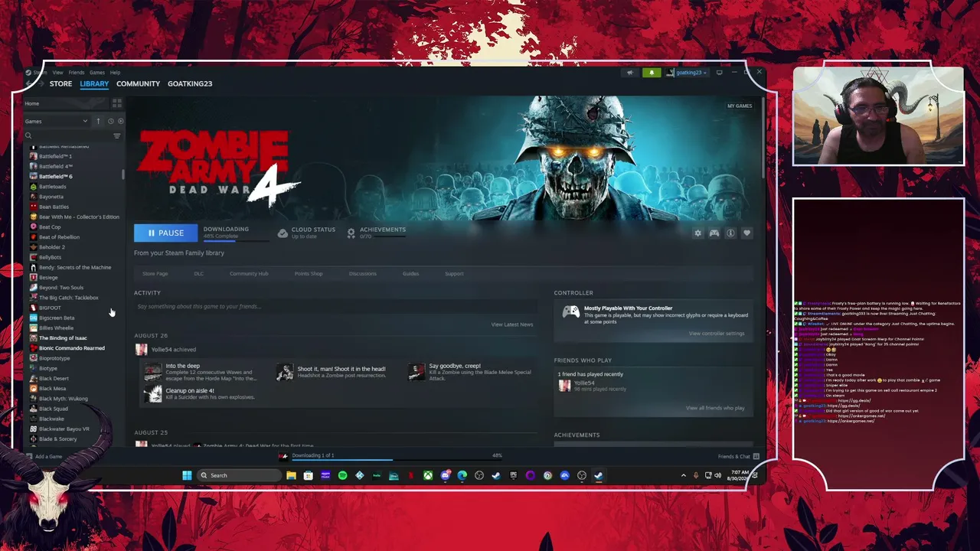Open the Discussions link
The height and width of the screenshot is (551, 980).
tap(363, 273)
